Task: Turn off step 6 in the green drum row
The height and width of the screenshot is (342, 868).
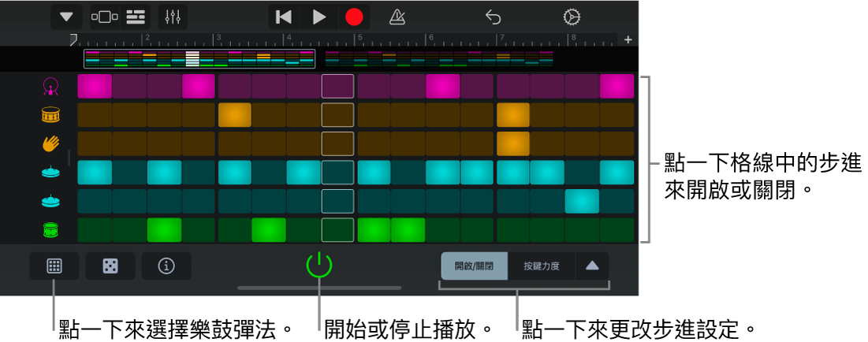Action: pyautogui.click(x=269, y=230)
